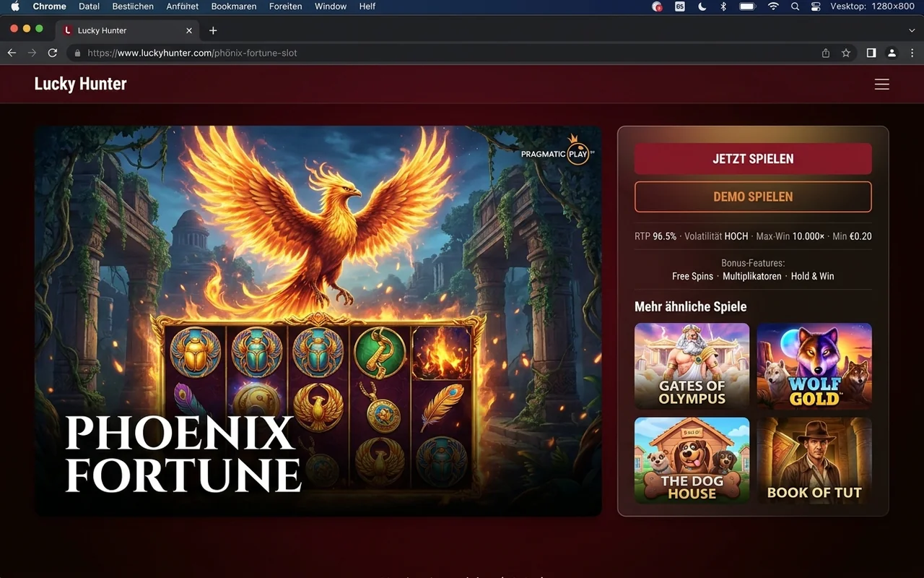Open Book of Tut game thumbnail
Screen dimensions: 924x578
coord(814,460)
